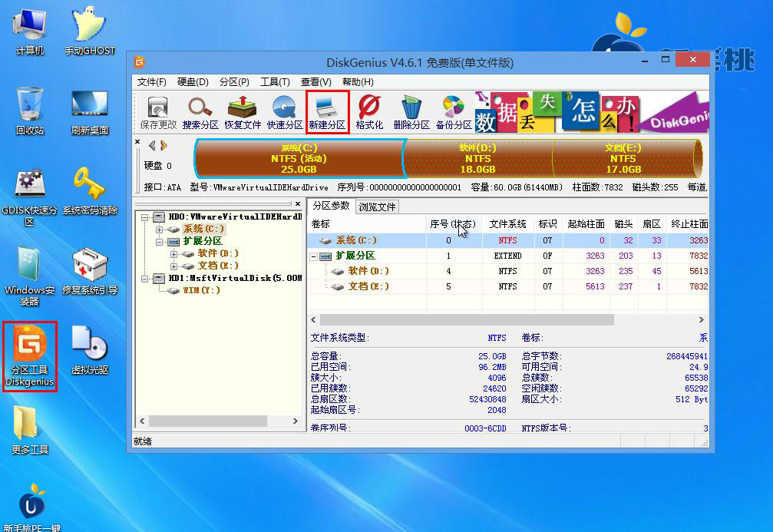Switch to the 分区参数 tab

pyautogui.click(x=331, y=206)
